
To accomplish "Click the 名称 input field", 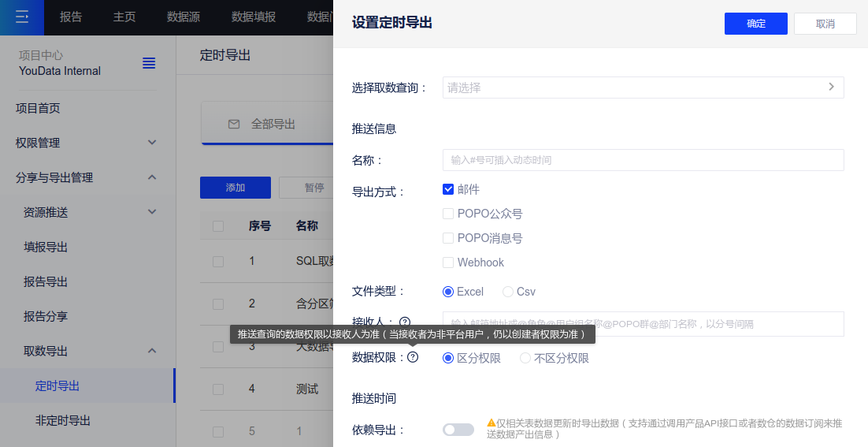I will [643, 160].
